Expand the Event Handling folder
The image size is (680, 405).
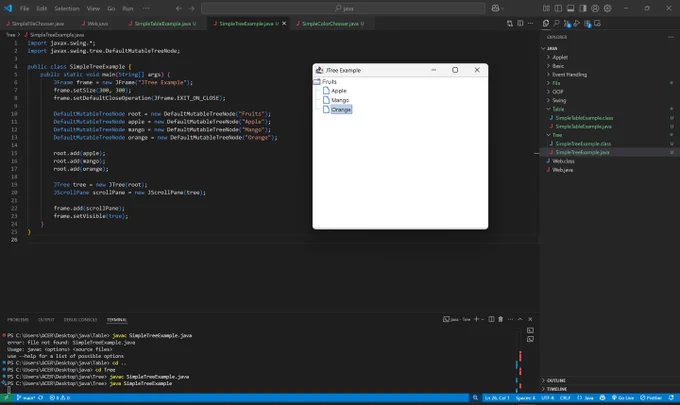click(569, 75)
